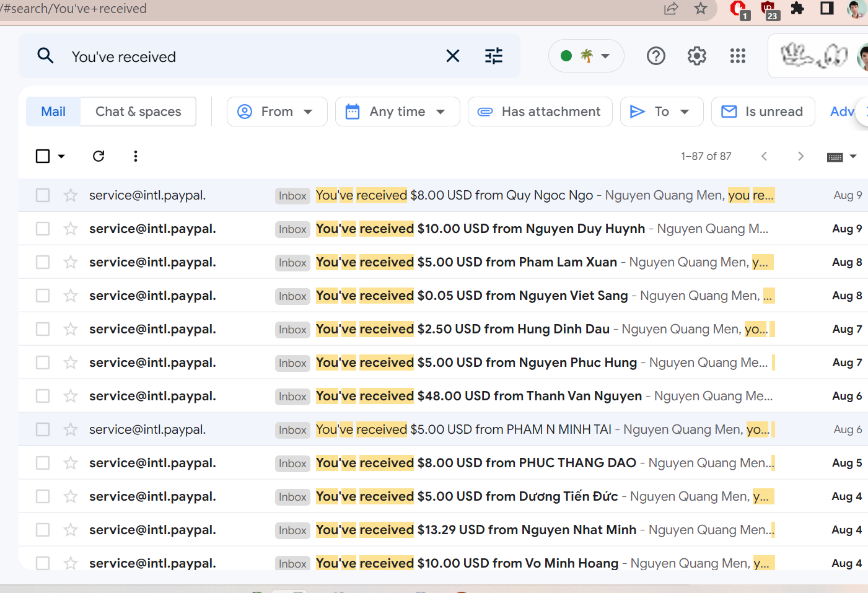Toggle the Has attachment filter chip
This screenshot has width=868, height=593.
click(540, 112)
